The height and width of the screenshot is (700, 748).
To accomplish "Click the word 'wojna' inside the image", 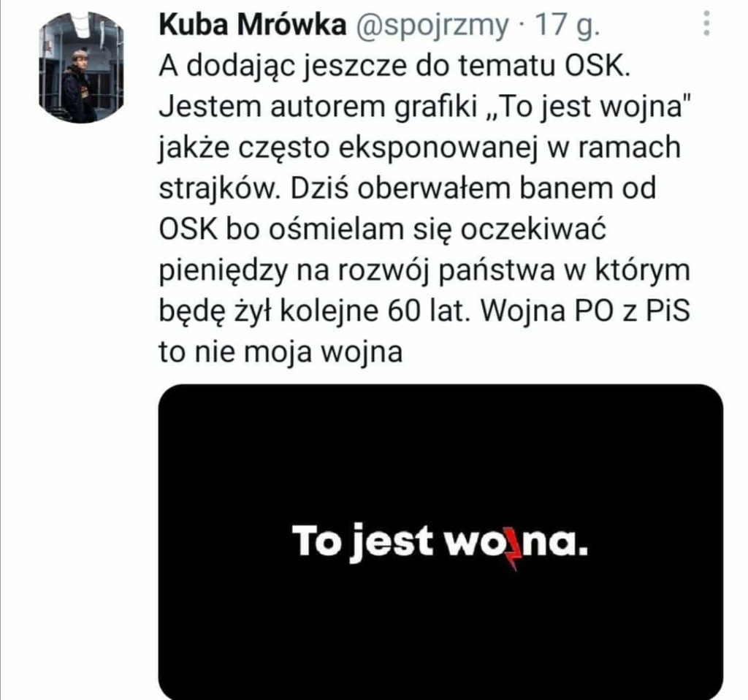I will [516, 543].
